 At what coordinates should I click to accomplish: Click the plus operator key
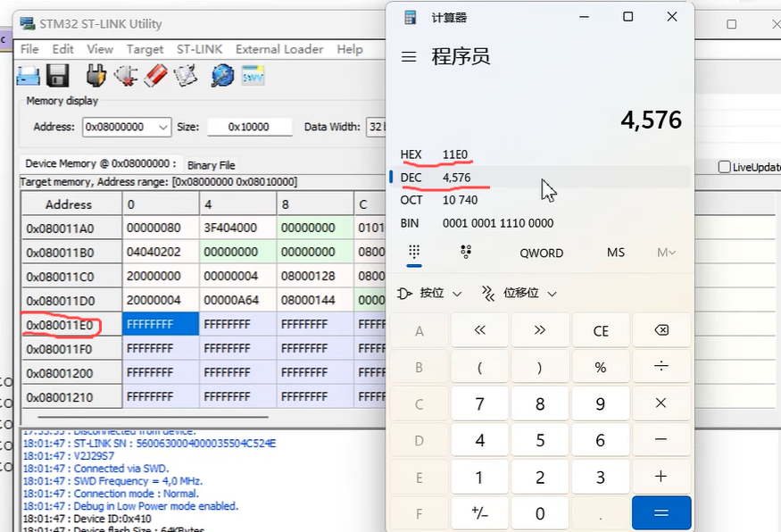click(x=661, y=477)
